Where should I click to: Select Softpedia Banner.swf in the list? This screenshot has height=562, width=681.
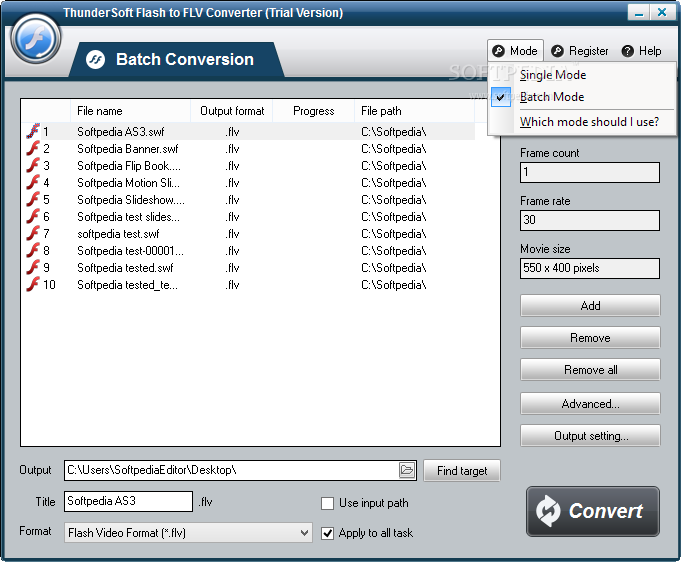248,149
